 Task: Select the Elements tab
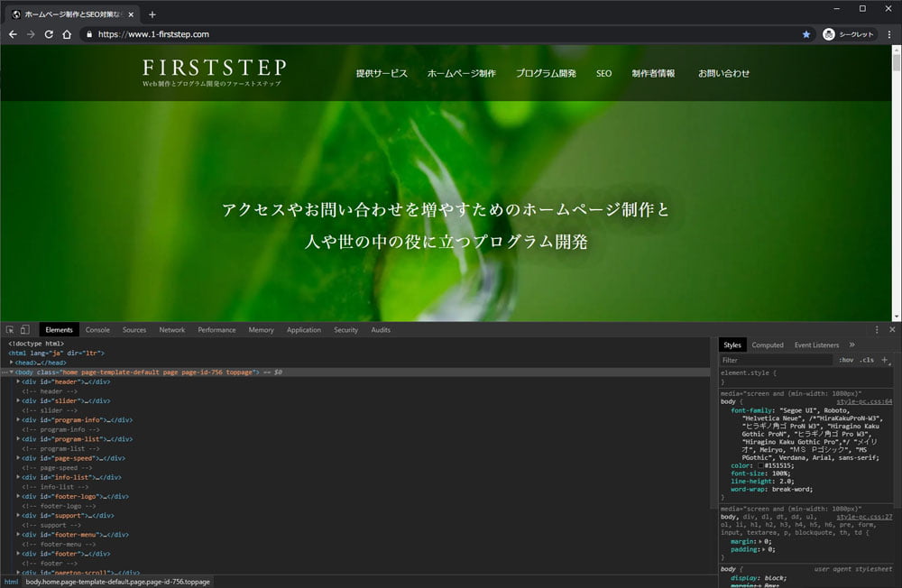coord(59,330)
